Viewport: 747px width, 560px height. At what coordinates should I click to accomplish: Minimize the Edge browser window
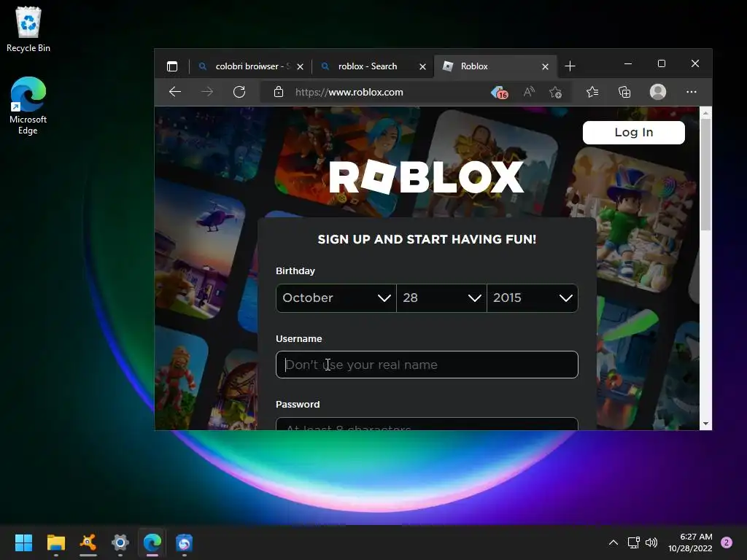[628, 63]
